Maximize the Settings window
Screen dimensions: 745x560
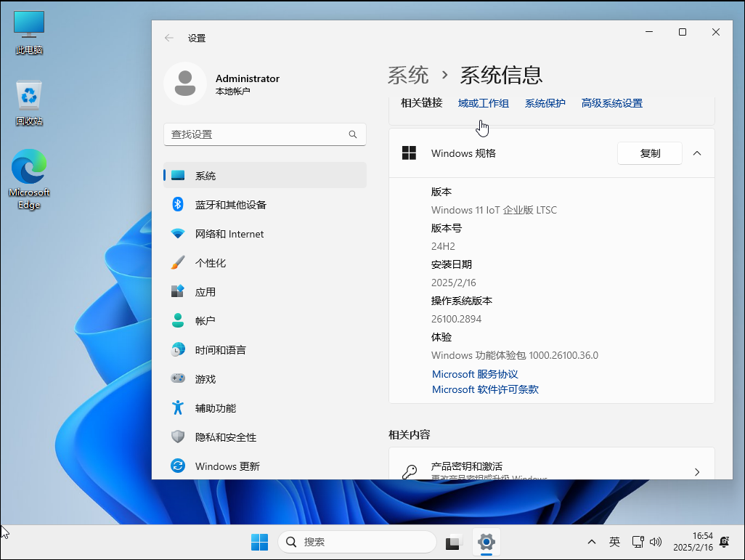pyautogui.click(x=683, y=32)
